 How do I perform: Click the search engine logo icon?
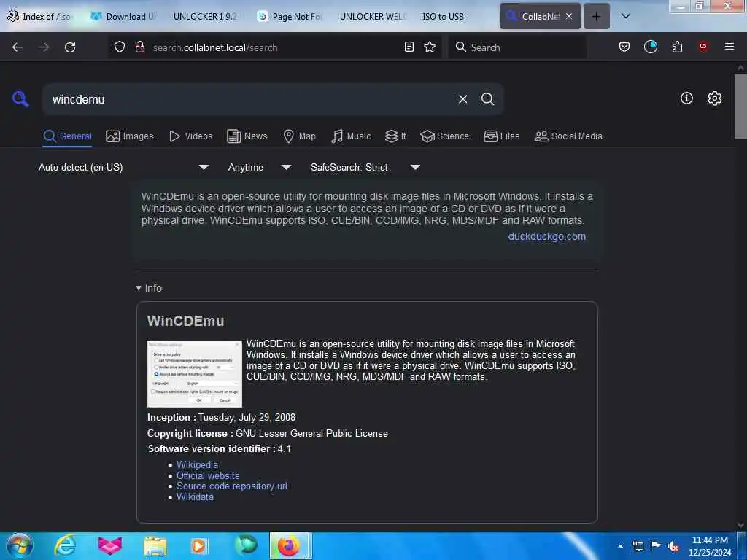[x=20, y=99]
